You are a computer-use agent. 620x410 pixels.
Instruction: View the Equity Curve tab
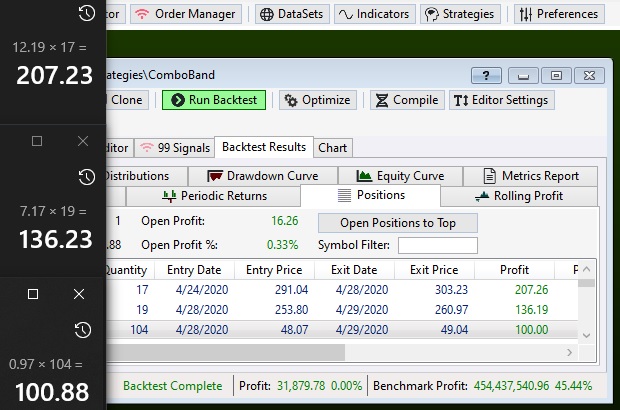coord(400,176)
